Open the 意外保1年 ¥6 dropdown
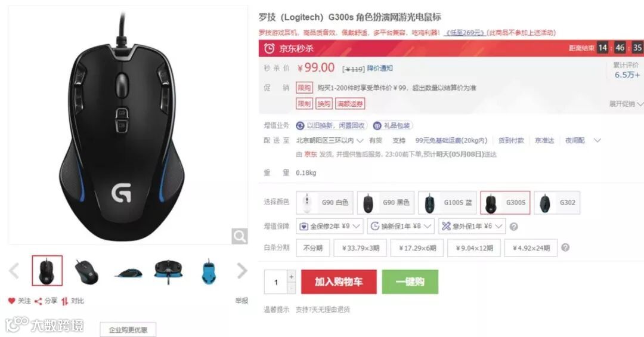This screenshot has width=644, height=337. point(472,226)
